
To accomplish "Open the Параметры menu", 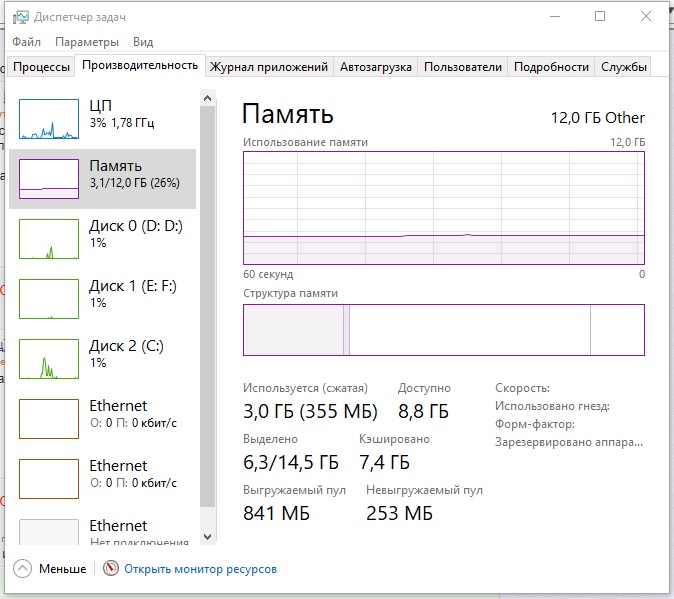I will coord(87,42).
